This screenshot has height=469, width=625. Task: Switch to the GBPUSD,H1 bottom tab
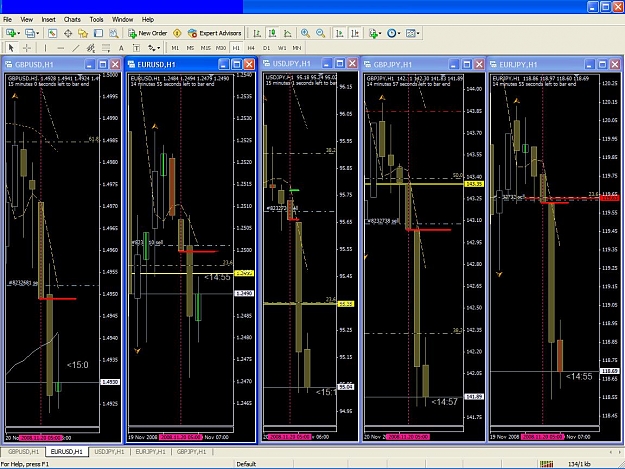point(23,451)
